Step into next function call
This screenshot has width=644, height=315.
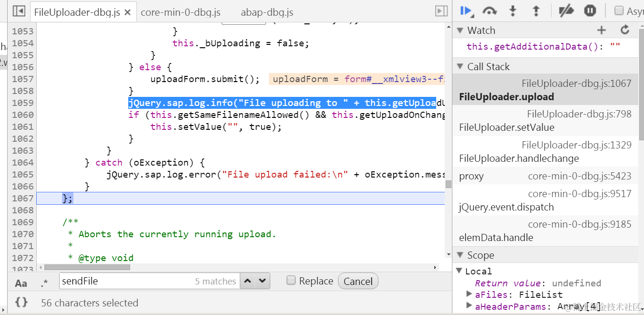pyautogui.click(x=513, y=10)
